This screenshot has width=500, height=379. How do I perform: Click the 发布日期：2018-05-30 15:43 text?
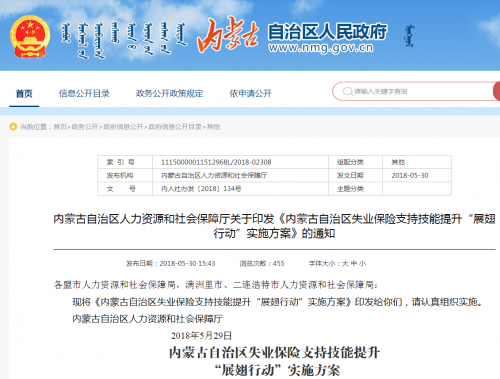[x=170, y=264]
